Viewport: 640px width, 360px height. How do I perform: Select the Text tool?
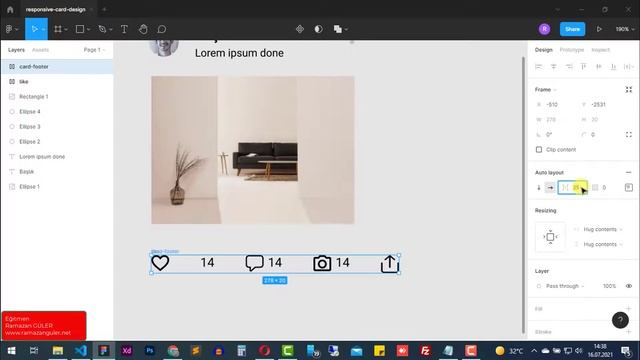pos(124,29)
